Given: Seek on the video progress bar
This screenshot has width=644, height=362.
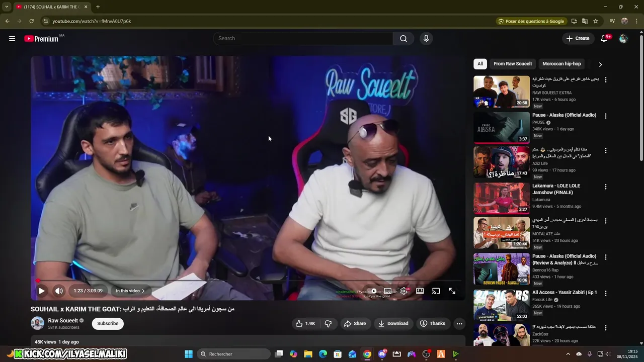Looking at the screenshot, I should (x=249, y=281).
